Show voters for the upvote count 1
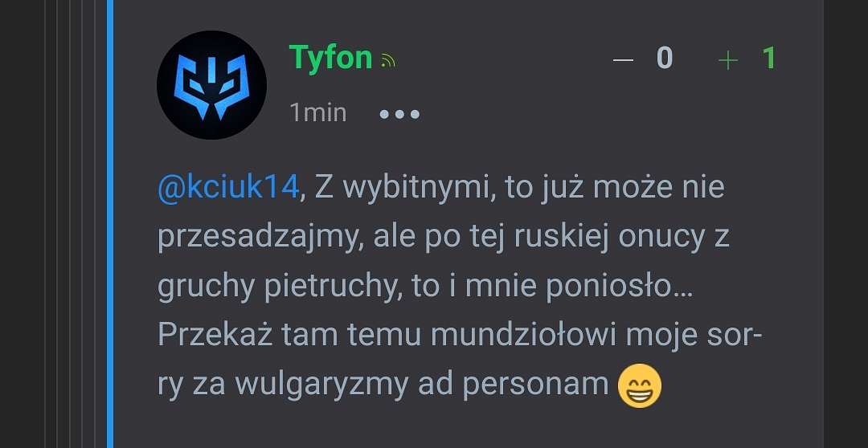This screenshot has height=448, width=868. click(x=769, y=58)
